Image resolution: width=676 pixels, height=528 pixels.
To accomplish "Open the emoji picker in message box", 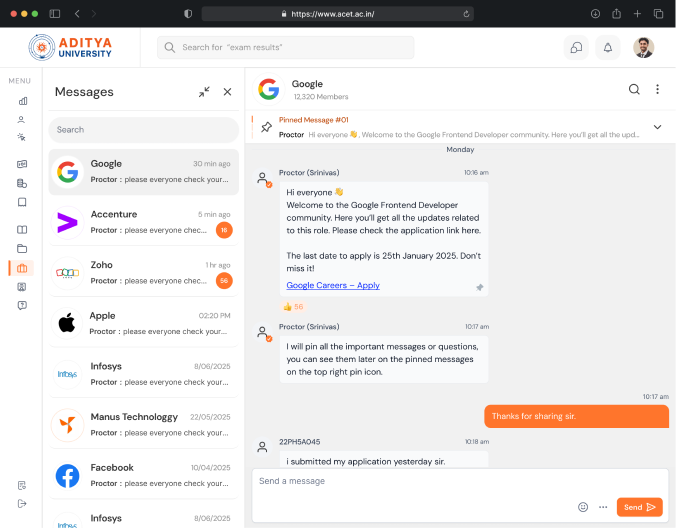I will pos(583,507).
